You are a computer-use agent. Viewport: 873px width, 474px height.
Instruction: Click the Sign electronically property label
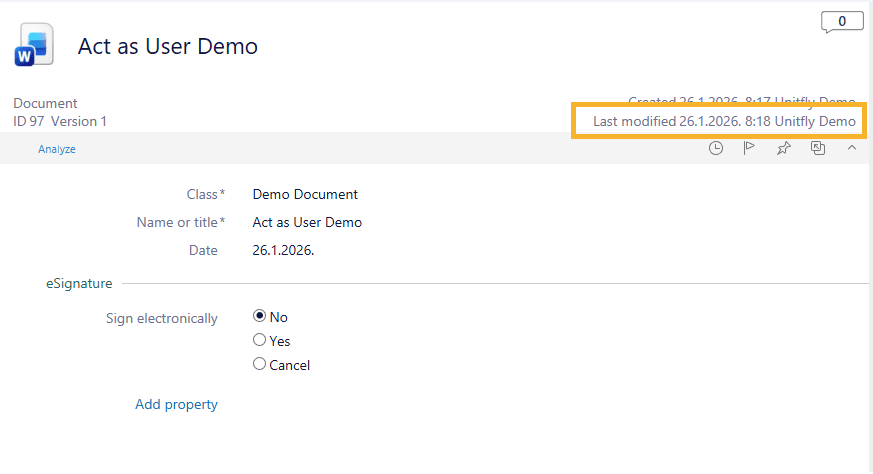[x=161, y=318]
